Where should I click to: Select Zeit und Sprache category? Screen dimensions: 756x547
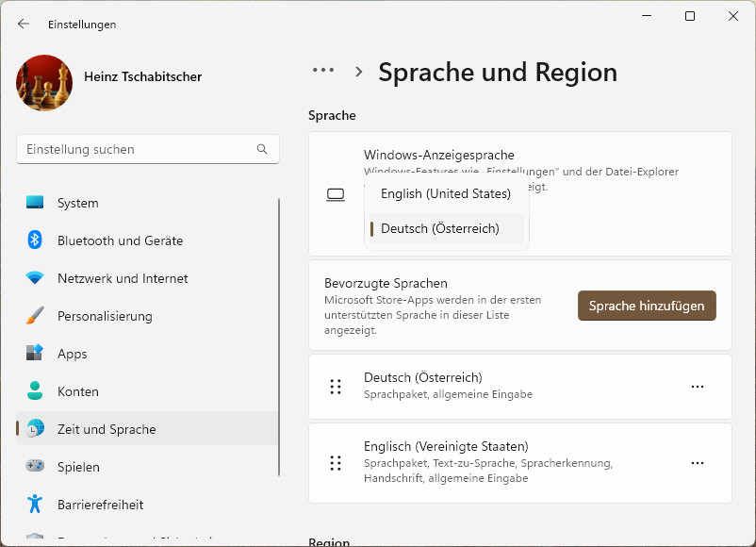[147, 428]
